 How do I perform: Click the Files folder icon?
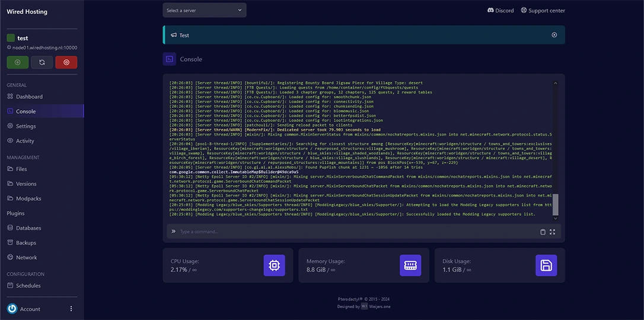10,169
